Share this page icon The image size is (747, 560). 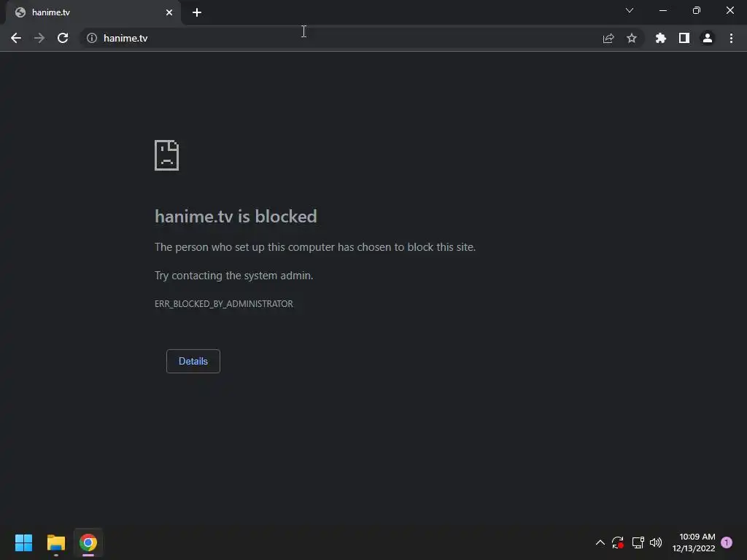pyautogui.click(x=608, y=38)
